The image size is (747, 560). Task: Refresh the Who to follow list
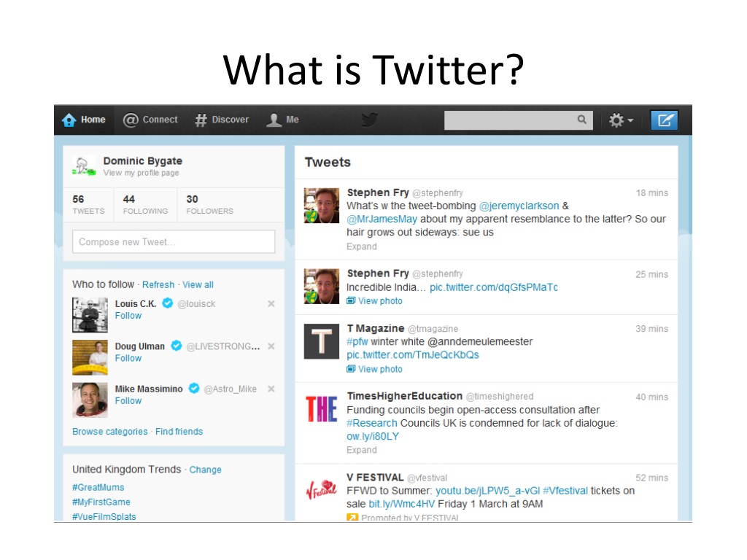click(x=158, y=285)
